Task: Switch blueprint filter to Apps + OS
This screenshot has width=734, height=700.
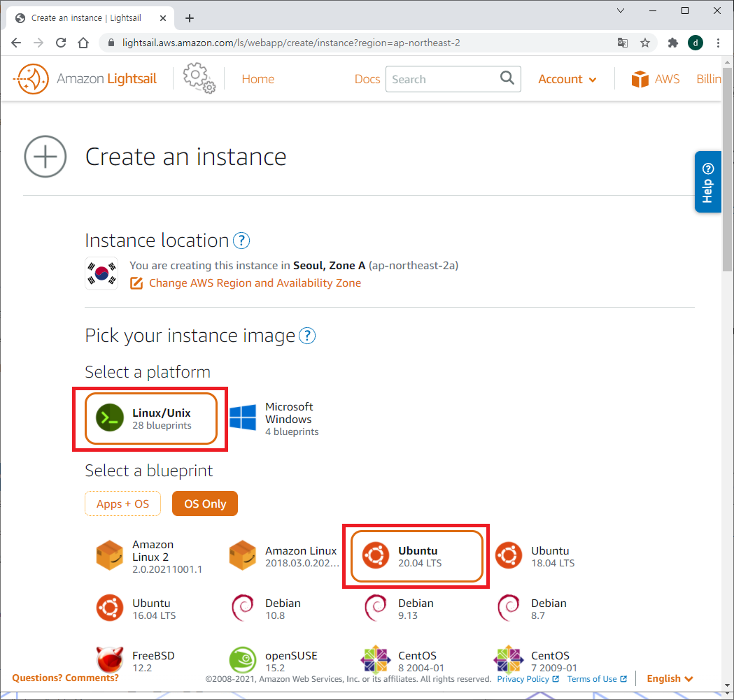Action: click(x=122, y=504)
